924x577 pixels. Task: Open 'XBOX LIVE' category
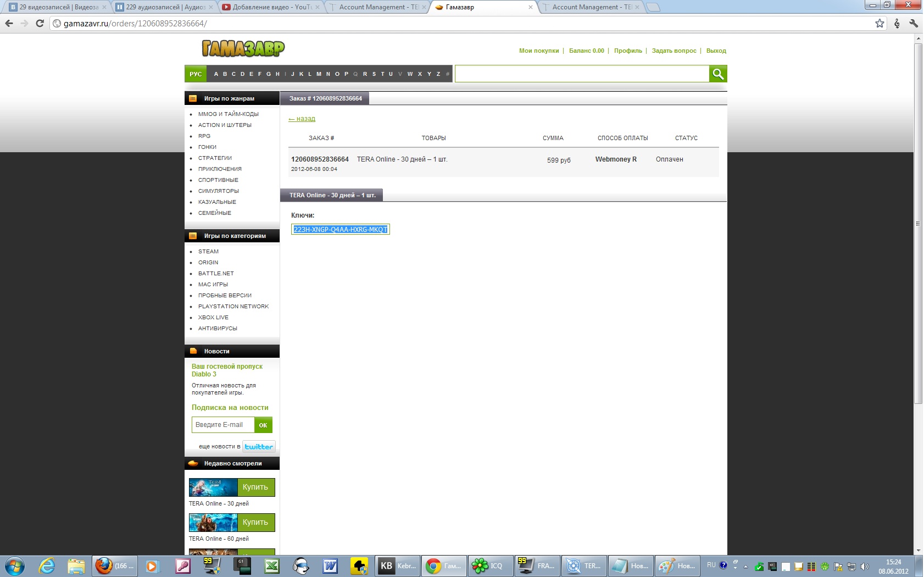pos(213,318)
